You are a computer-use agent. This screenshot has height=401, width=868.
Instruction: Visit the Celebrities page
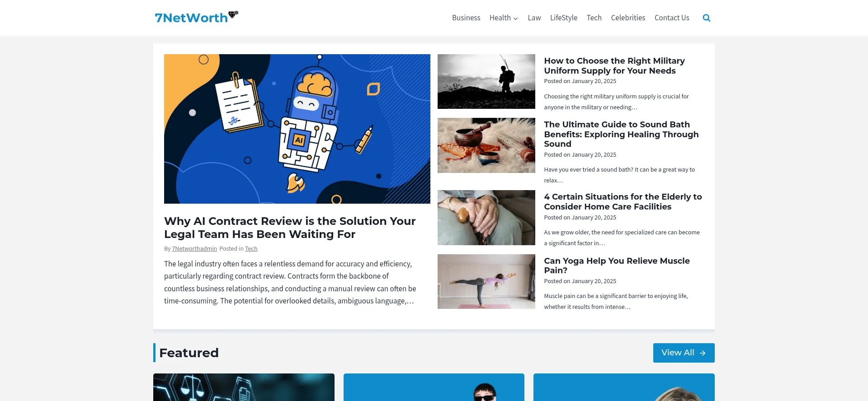pyautogui.click(x=628, y=18)
